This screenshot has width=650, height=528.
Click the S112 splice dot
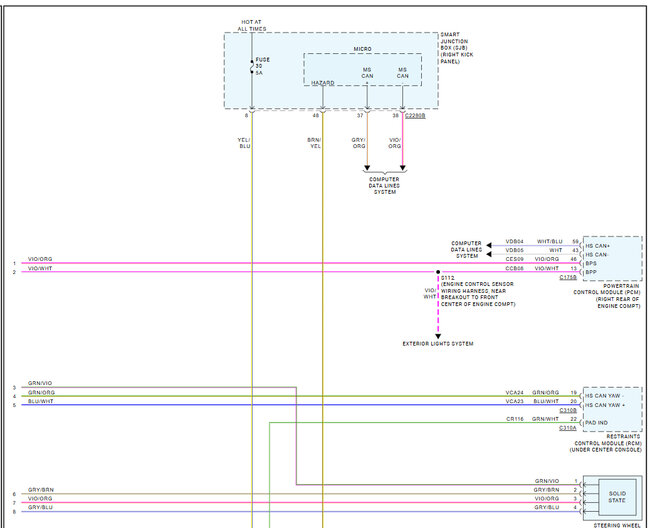click(438, 272)
